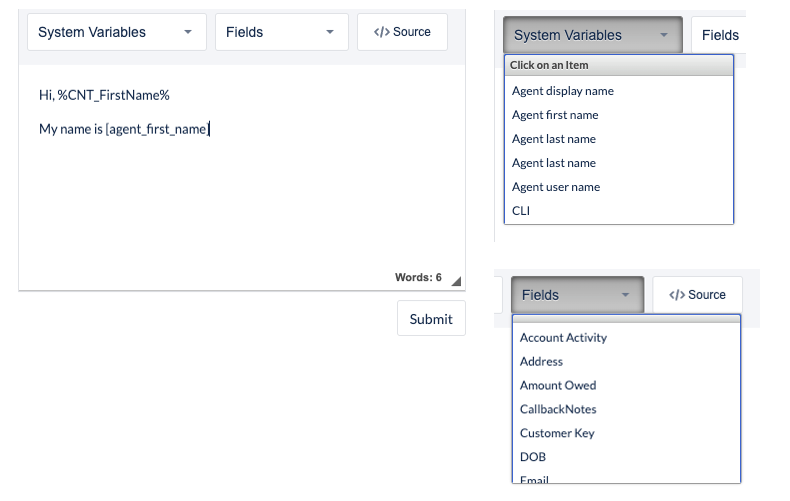Insert the CallbackNotes field
Viewport: 790px width, 501px height.
(558, 410)
